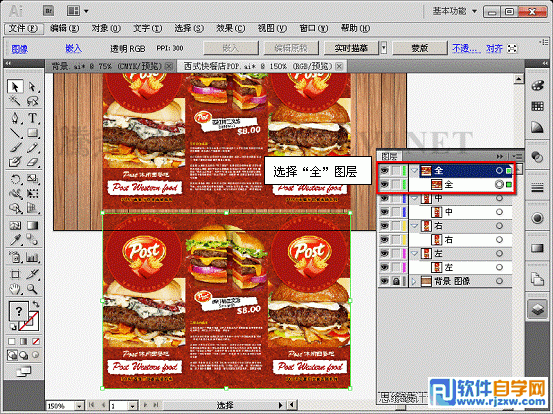Pick the Lasso tool
Viewport: 553px width, 414px height.
pyautogui.click(x=32, y=101)
